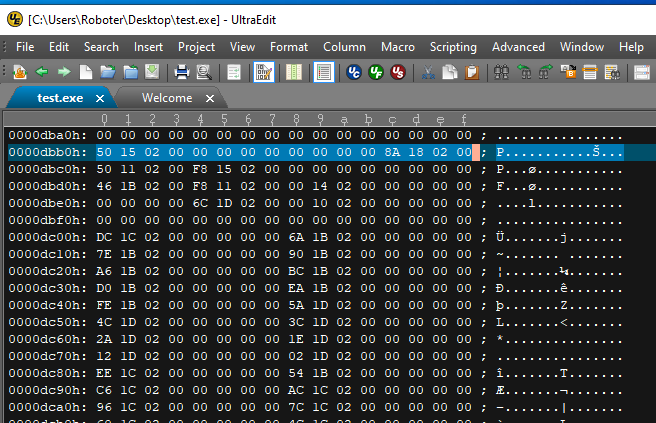This screenshot has height=423, width=656.
Task: Click byte BC in row 0000dc20h
Action: [296, 271]
